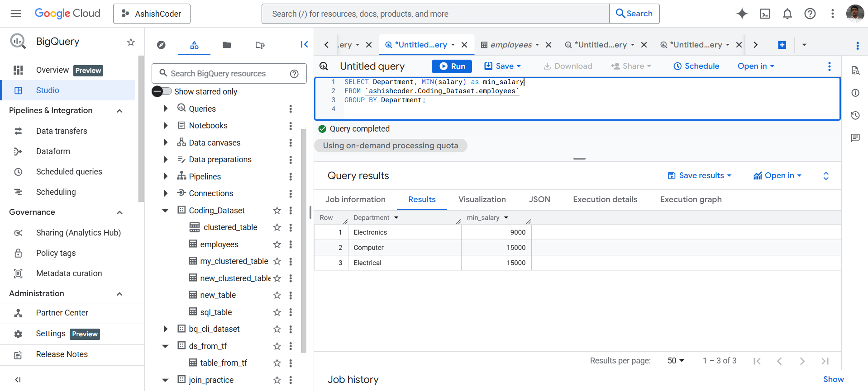Open the help question mark menu

[810, 14]
